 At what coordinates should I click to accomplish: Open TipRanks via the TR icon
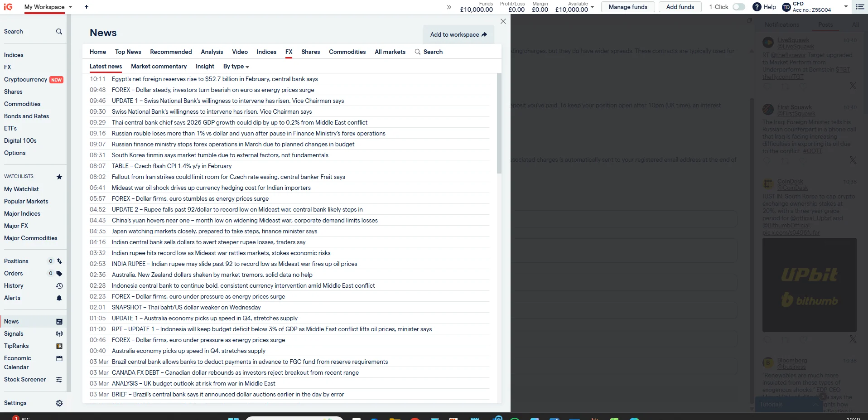click(x=59, y=346)
